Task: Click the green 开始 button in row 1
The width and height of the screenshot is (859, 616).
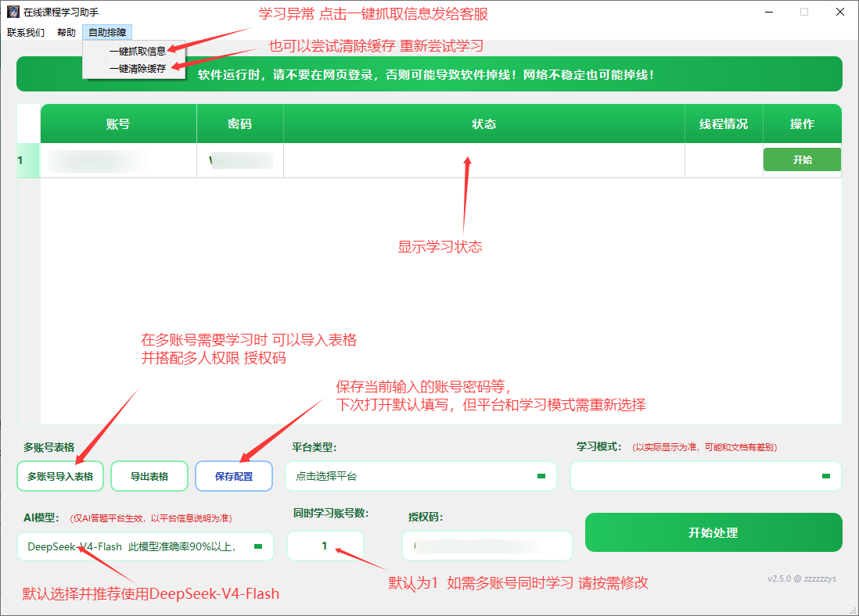Action: [x=802, y=160]
